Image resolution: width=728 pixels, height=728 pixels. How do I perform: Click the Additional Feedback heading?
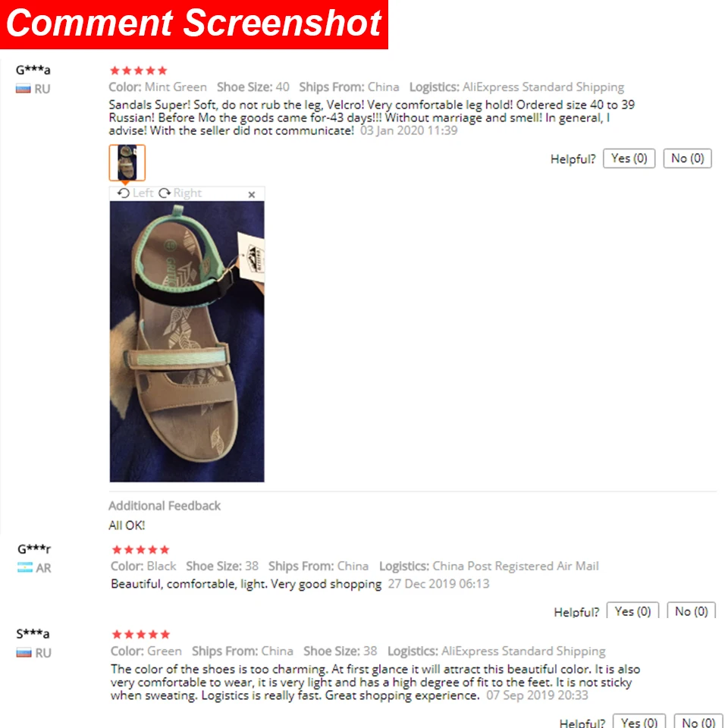[x=165, y=506]
